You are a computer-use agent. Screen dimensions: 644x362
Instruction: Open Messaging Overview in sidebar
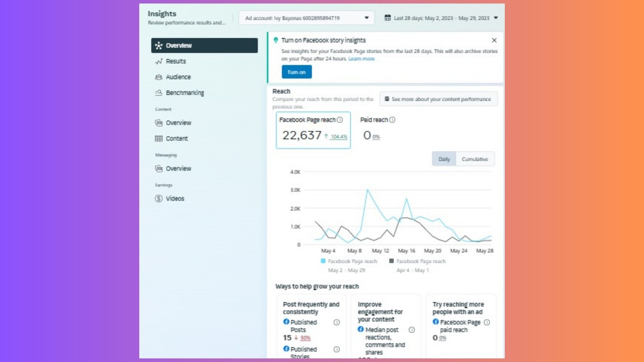click(x=178, y=169)
